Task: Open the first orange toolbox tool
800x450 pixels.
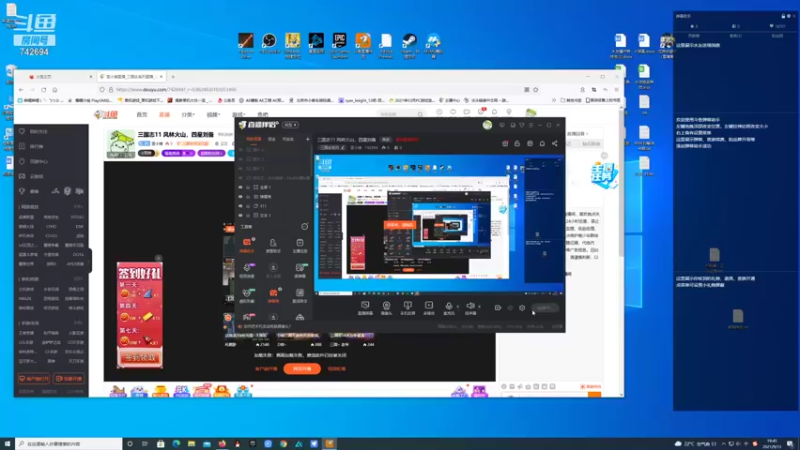Action: click(247, 245)
